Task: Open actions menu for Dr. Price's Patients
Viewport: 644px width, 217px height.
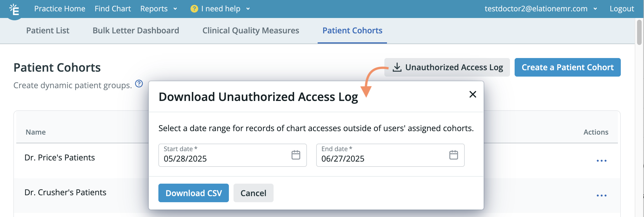Action: coord(601,161)
